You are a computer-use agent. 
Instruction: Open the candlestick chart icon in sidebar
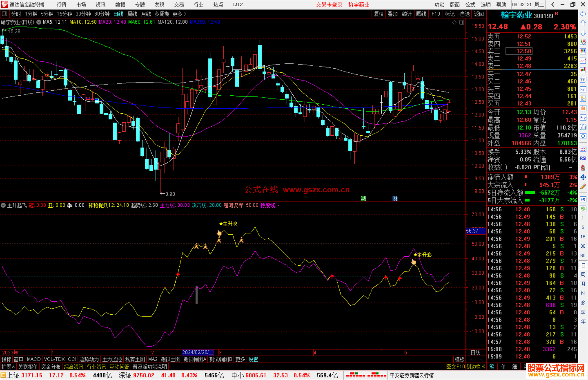[x=583, y=70]
